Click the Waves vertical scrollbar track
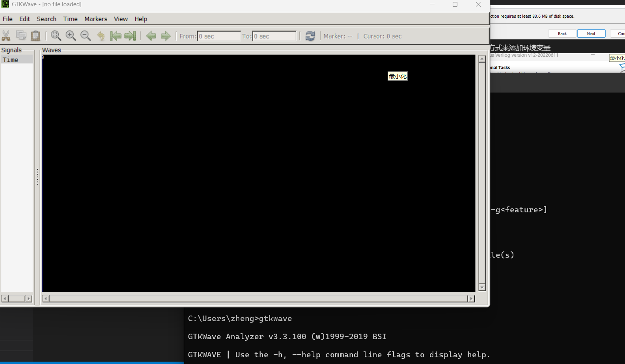625x364 pixels. pos(482,173)
